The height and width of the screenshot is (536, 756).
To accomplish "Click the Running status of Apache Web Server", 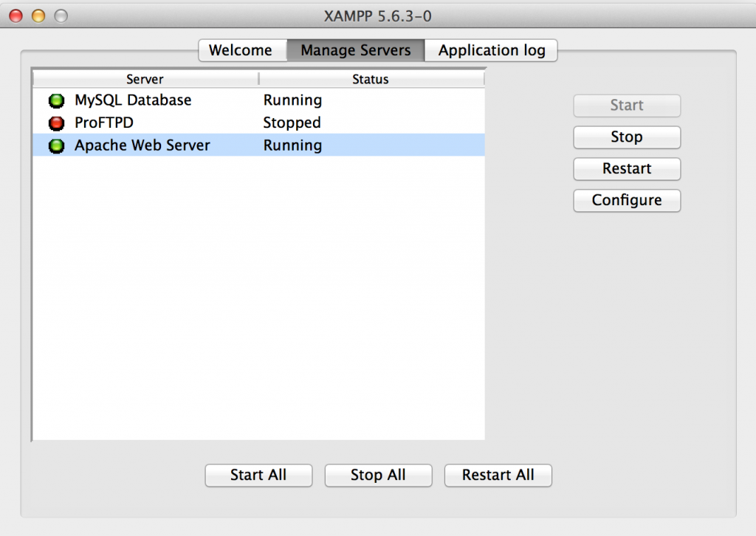I will pos(292,145).
